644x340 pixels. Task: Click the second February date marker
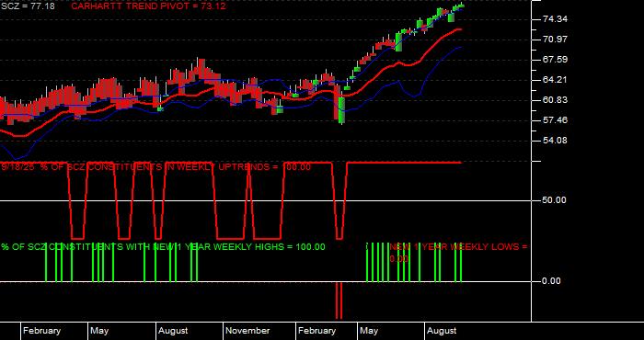point(316,331)
